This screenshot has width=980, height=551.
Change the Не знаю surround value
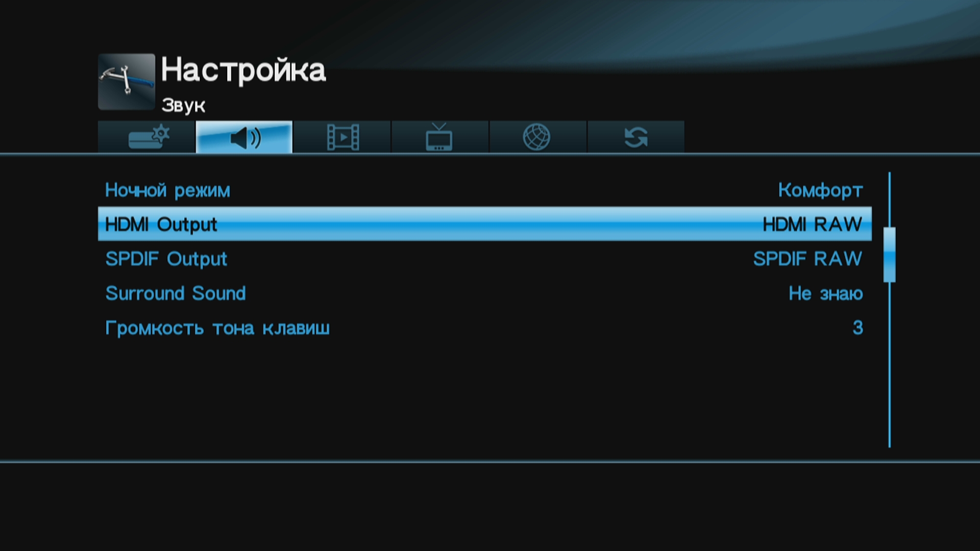click(x=825, y=293)
